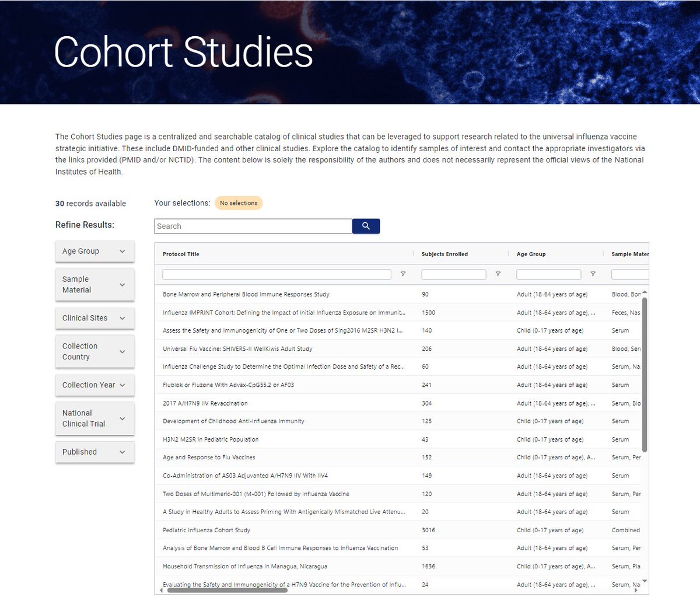
Task: Select 'Two Doses of Multimeric-001' protocol row
Action: (x=398, y=494)
